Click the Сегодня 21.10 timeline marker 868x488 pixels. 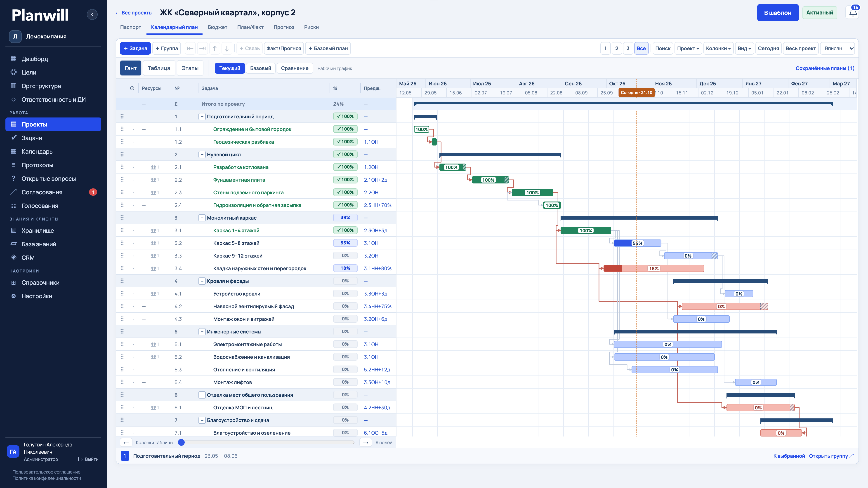coord(636,93)
